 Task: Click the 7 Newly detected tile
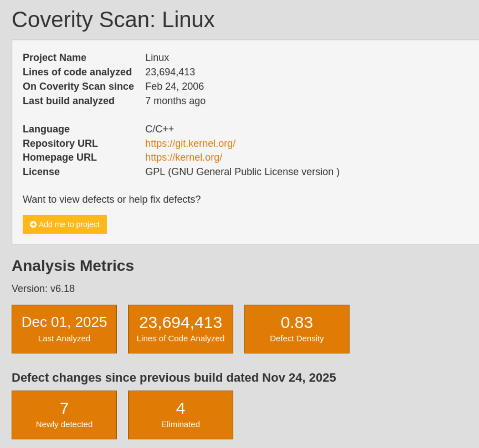[64, 415]
